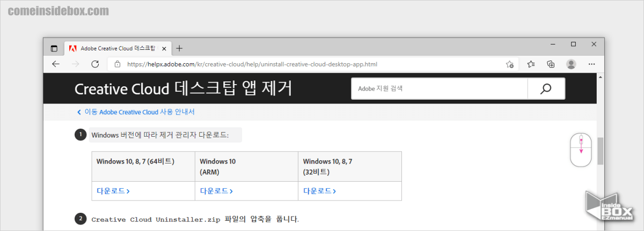The height and width of the screenshot is (231, 644).
Task: Click the Windows 10, 8, 7 (32비트) header cell
Action: pos(350,167)
